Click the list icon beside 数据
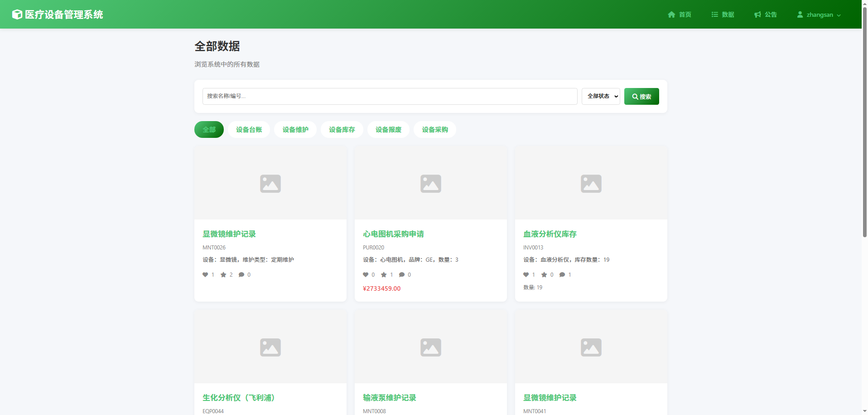The height and width of the screenshot is (415, 868). (x=715, y=15)
